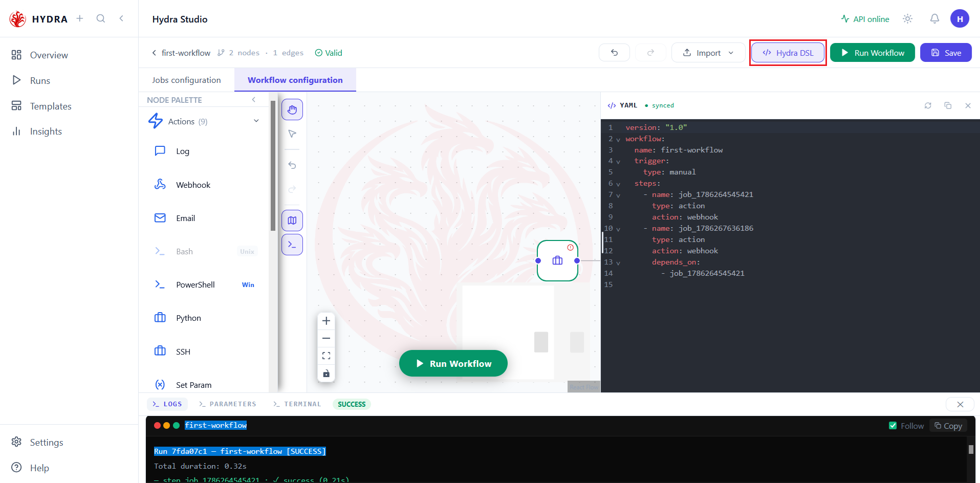Copy the YAML content

(948, 105)
